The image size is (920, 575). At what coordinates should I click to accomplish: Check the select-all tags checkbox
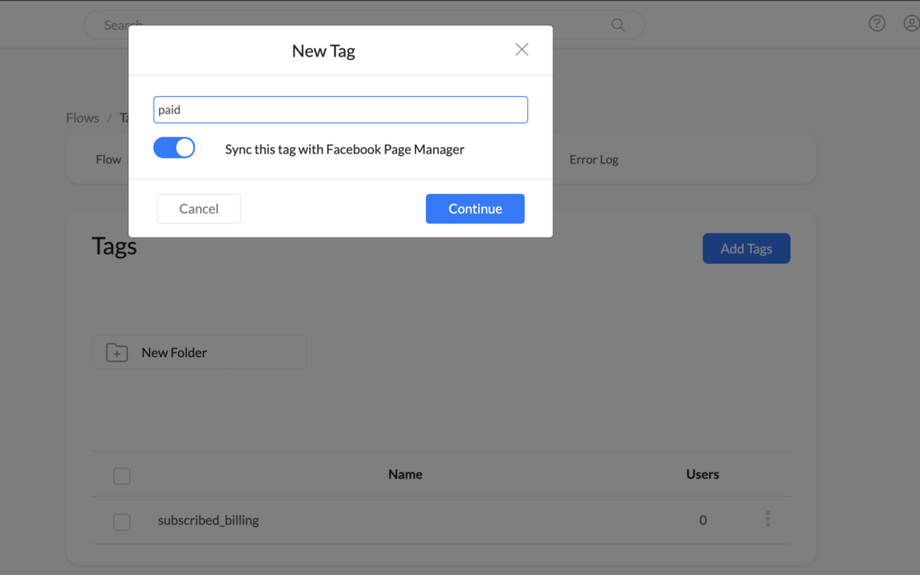pyautogui.click(x=122, y=476)
